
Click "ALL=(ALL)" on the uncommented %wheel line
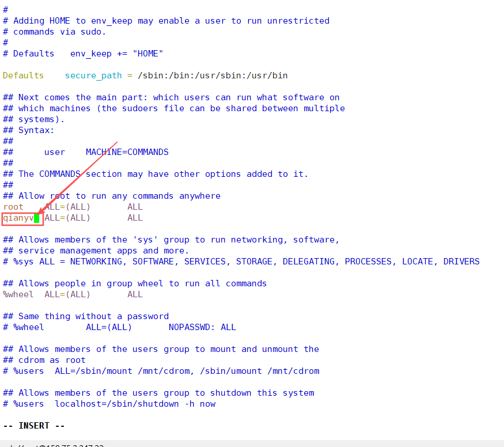coord(67,294)
